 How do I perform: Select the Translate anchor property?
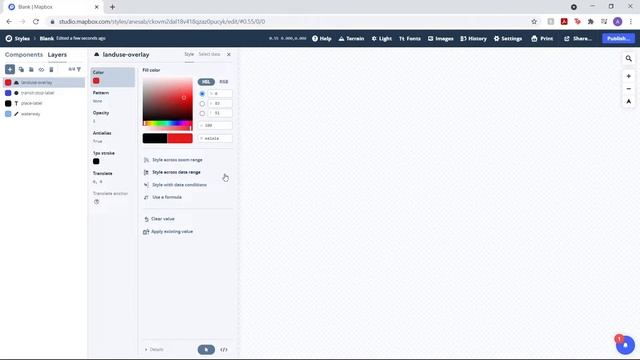(113, 198)
